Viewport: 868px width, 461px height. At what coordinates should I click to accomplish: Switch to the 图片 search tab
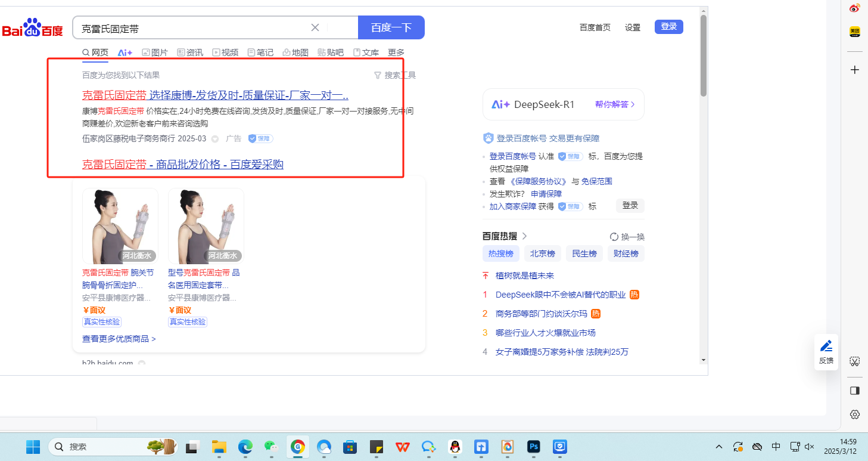(155, 52)
